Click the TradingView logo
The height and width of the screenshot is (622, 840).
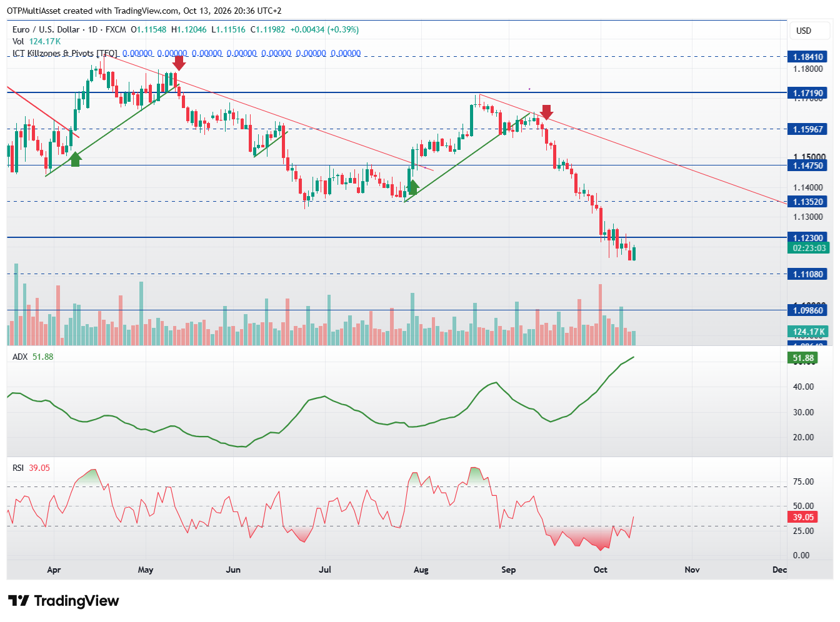(x=64, y=601)
